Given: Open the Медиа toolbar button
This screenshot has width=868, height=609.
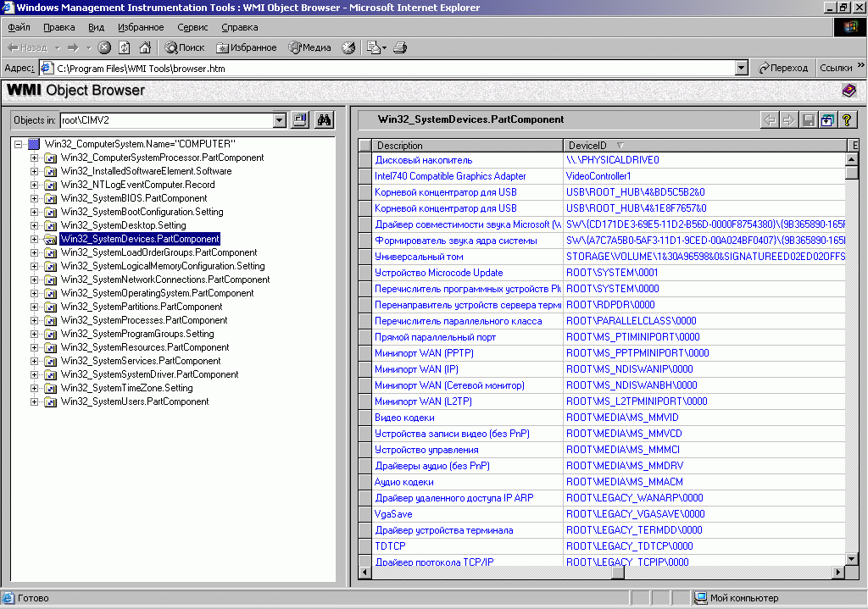Looking at the screenshot, I should [x=310, y=48].
